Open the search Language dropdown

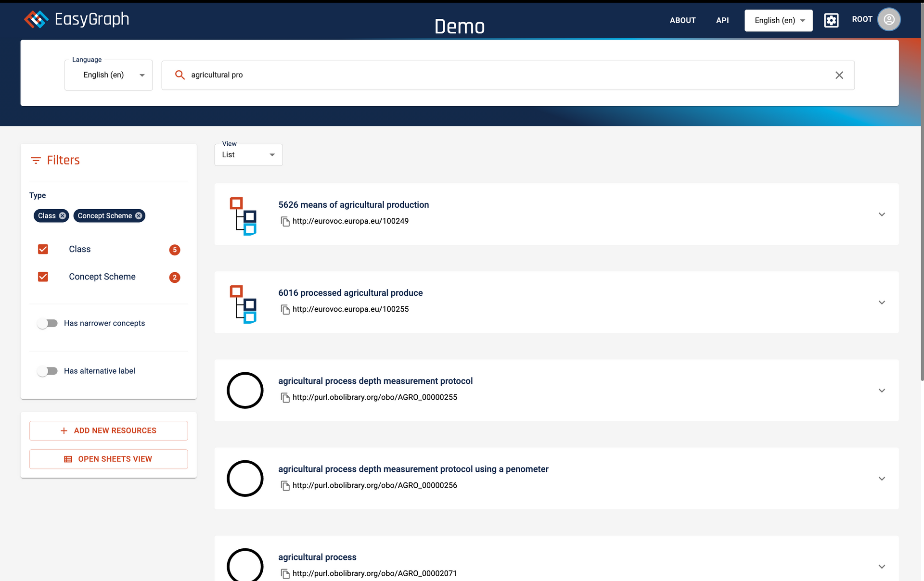(x=109, y=75)
